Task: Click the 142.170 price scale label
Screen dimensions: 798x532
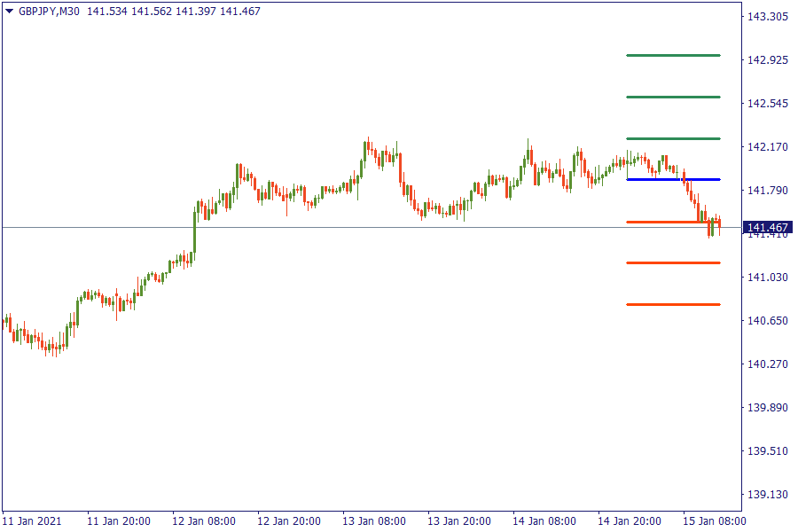Action: tap(768, 147)
